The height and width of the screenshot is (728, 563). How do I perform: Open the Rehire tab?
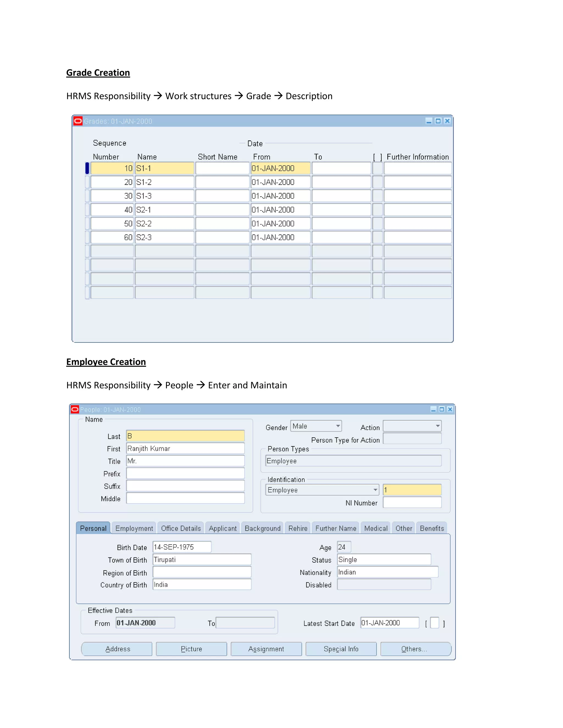click(x=298, y=528)
